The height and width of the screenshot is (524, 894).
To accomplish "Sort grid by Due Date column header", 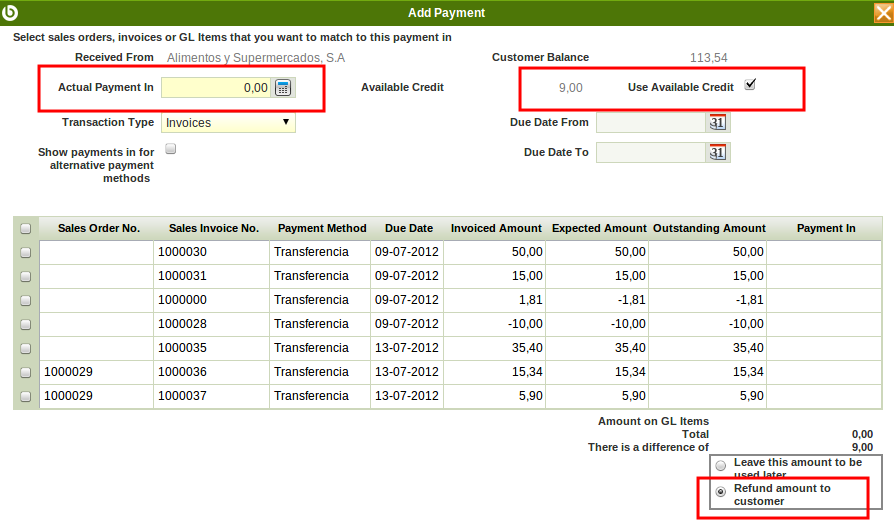I will tap(408, 229).
